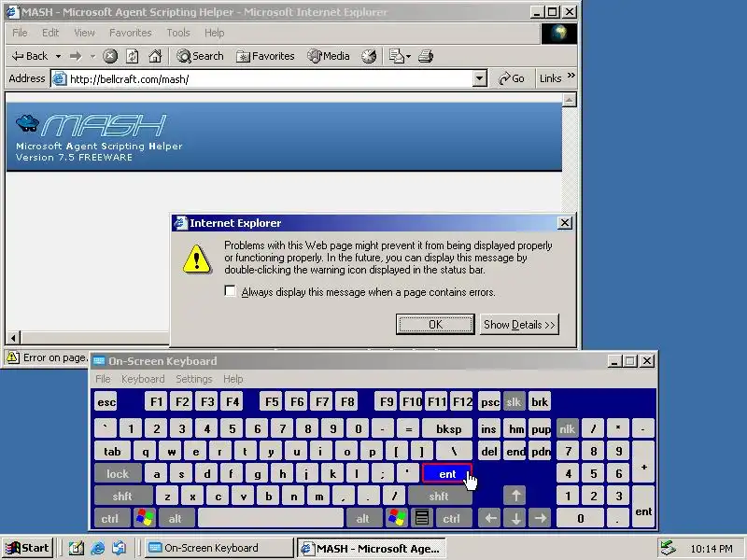Open Search in the IE toolbar
The height and width of the screenshot is (560, 747).
pos(200,56)
